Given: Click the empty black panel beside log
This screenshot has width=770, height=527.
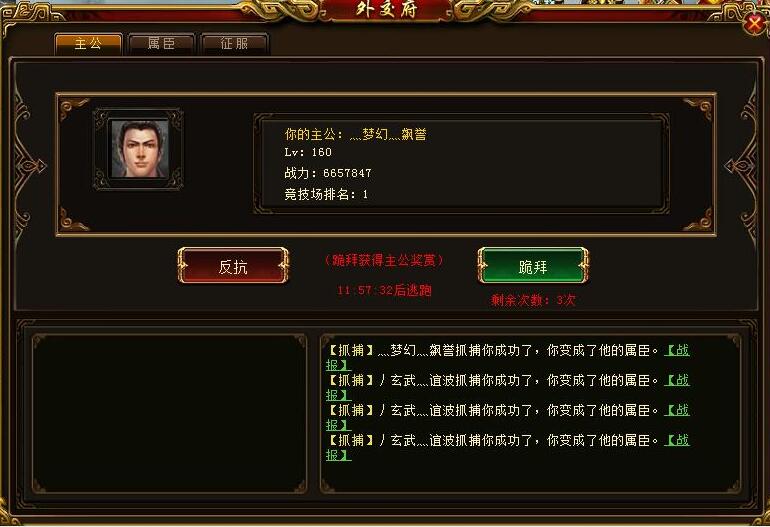Looking at the screenshot, I should point(169,414).
